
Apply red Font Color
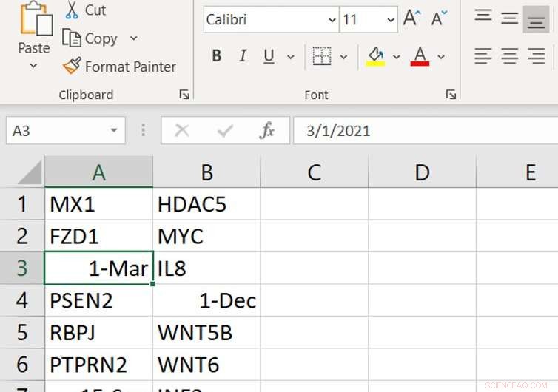pos(420,56)
